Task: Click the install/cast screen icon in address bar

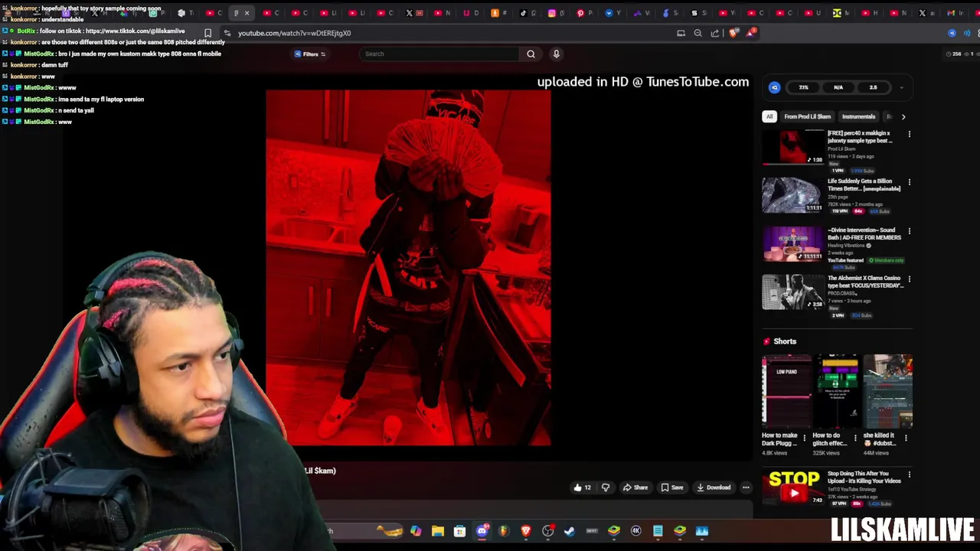Action: pyautogui.click(x=681, y=33)
